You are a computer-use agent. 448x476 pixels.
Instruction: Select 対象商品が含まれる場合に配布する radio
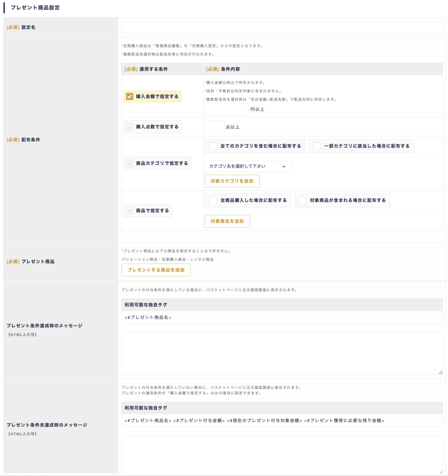click(x=302, y=200)
